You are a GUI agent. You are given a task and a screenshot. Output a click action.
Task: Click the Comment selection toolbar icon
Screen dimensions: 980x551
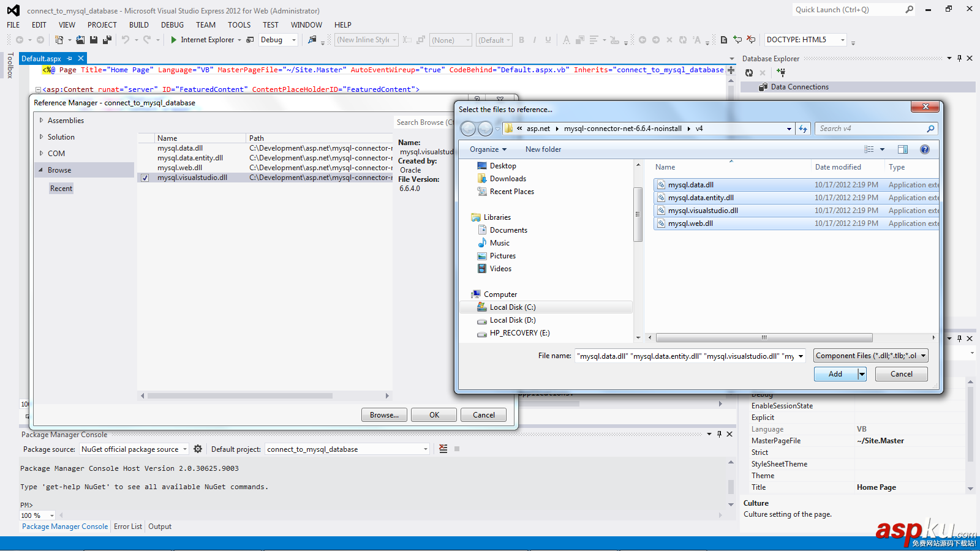[x=737, y=40]
